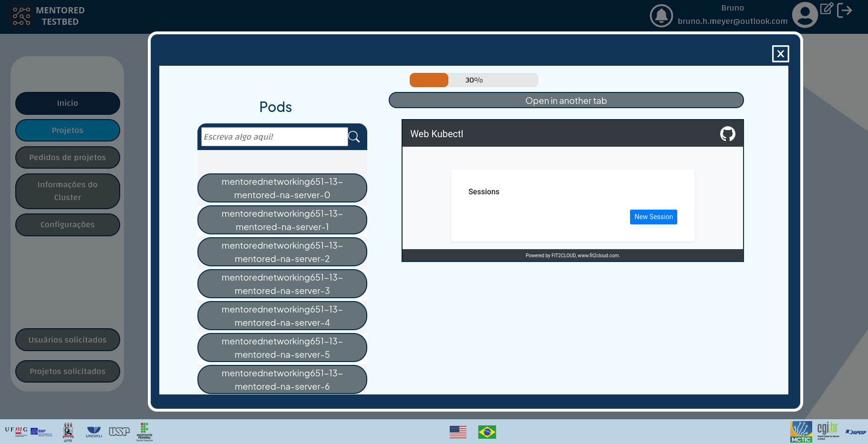This screenshot has height=444, width=868.
Task: Click the 30% progress bar
Action: click(x=474, y=80)
